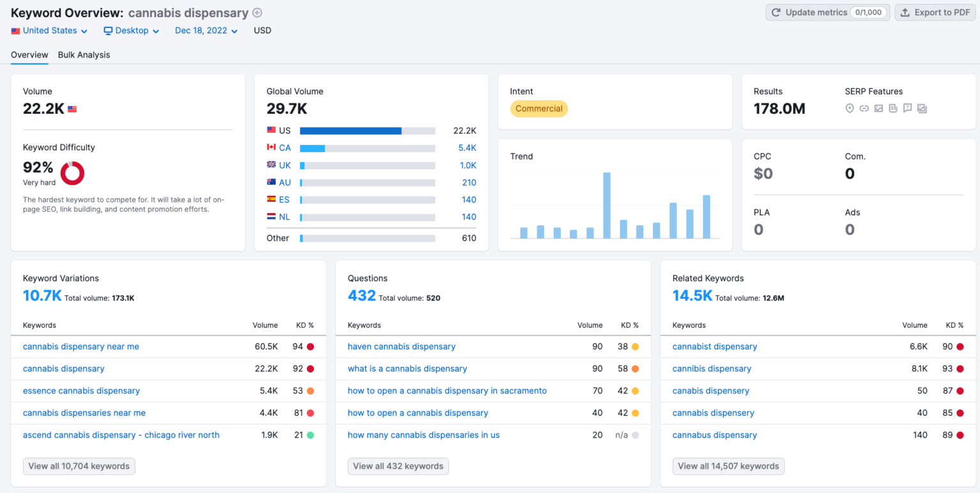Click the Local pack pin SERP feature icon
The width and height of the screenshot is (980, 493).
tap(849, 109)
